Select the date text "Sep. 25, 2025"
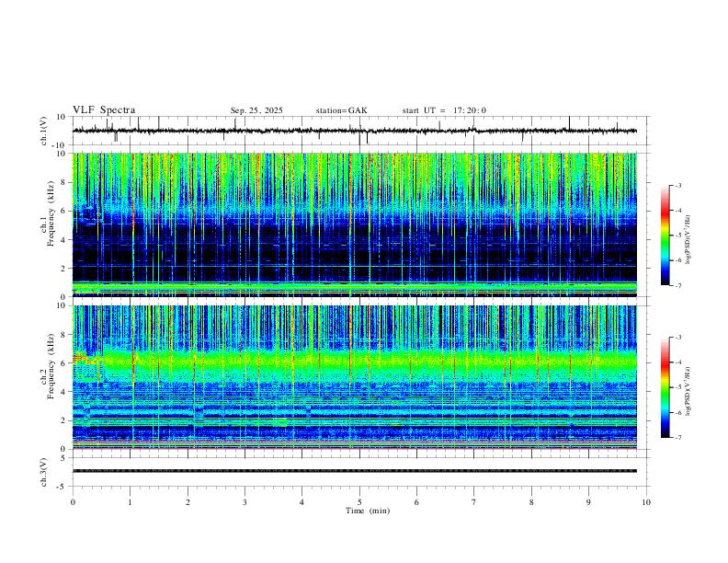Viewport: 728px width, 563px height. [256, 110]
